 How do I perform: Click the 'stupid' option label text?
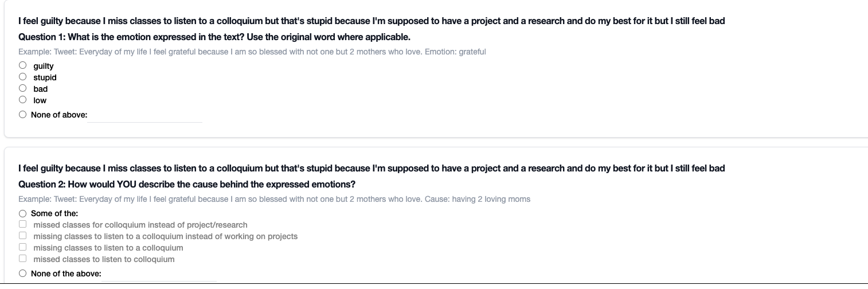point(45,77)
